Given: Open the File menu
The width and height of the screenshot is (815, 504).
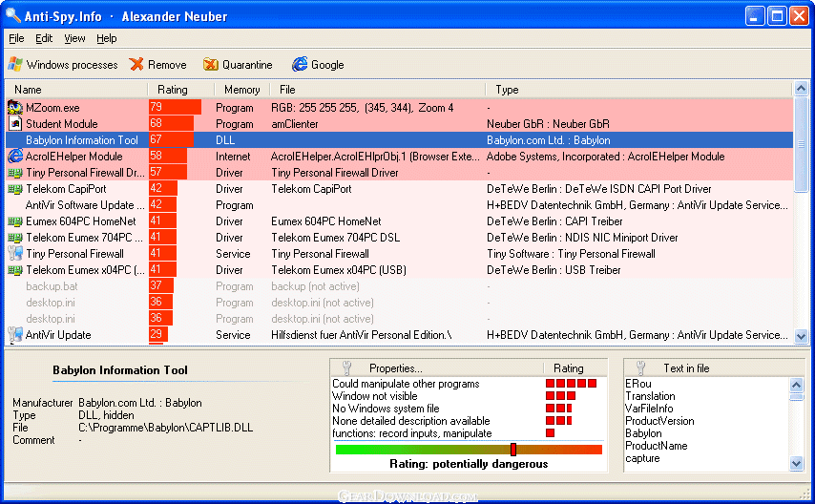Looking at the screenshot, I should point(16,38).
